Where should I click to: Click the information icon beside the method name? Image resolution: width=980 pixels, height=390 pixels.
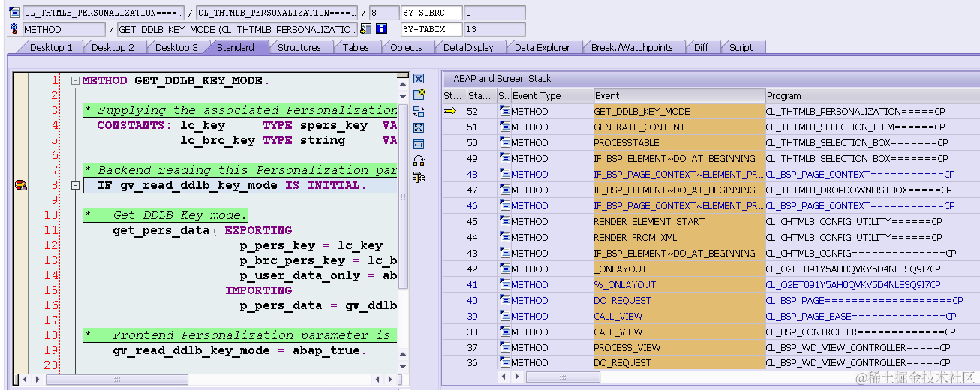point(381,29)
